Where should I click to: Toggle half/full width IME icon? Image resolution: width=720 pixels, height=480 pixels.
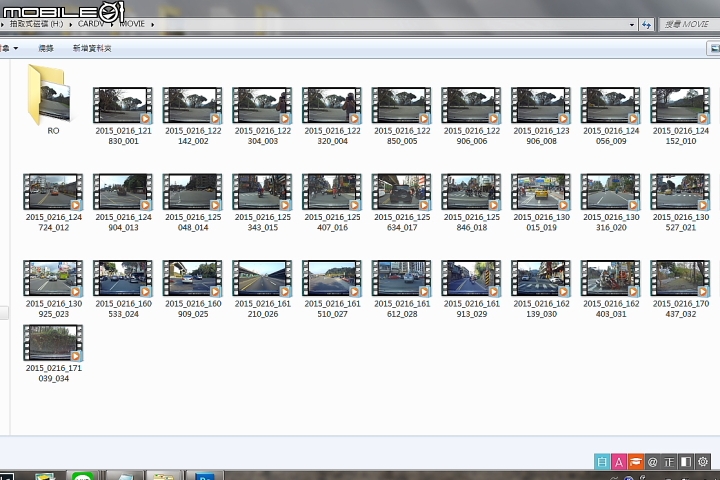tap(686, 462)
